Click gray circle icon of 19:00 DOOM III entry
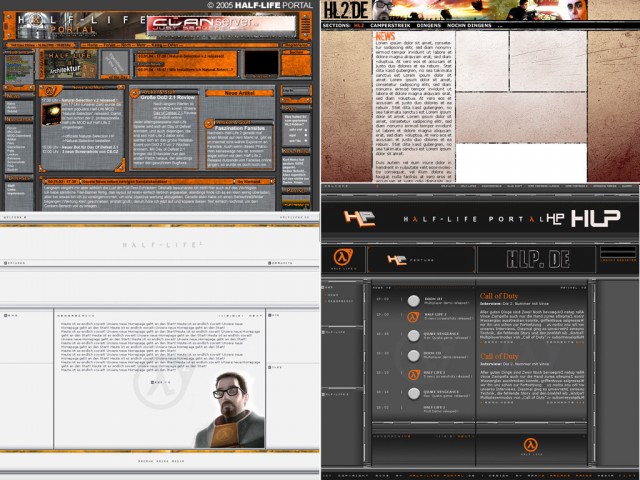Image resolution: width=640 pixels, height=480 pixels. pyautogui.click(x=413, y=301)
